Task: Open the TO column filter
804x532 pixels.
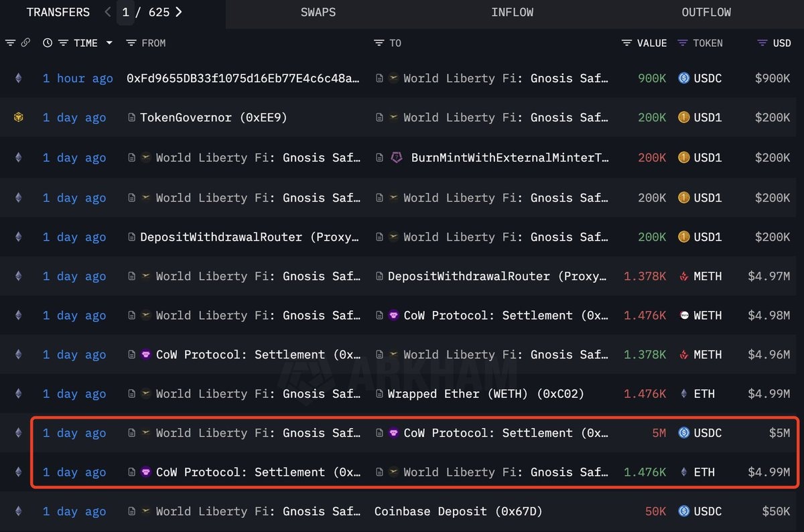Action: [379, 43]
